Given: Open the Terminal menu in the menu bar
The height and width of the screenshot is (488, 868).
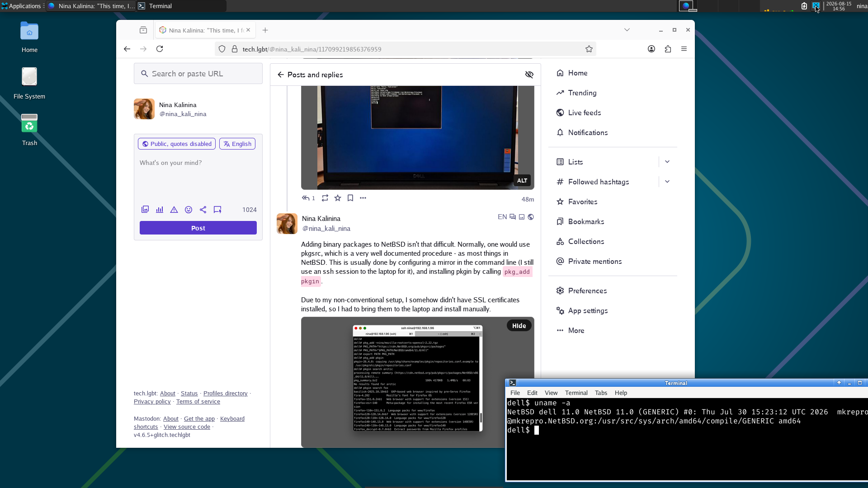Looking at the screenshot, I should point(576,393).
